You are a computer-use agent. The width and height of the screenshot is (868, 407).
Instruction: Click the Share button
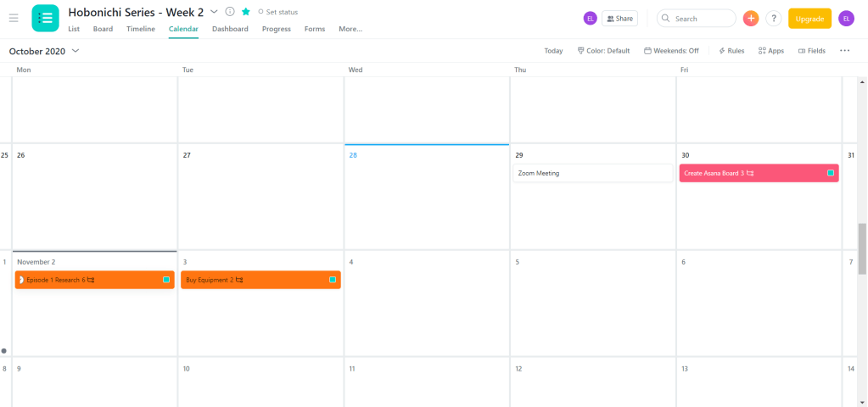pyautogui.click(x=619, y=19)
